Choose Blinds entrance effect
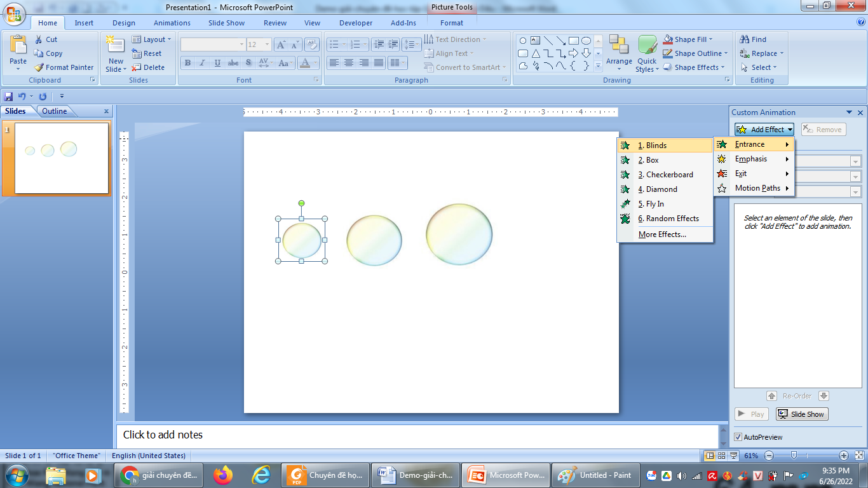Image resolution: width=868 pixels, height=488 pixels. tap(665, 146)
